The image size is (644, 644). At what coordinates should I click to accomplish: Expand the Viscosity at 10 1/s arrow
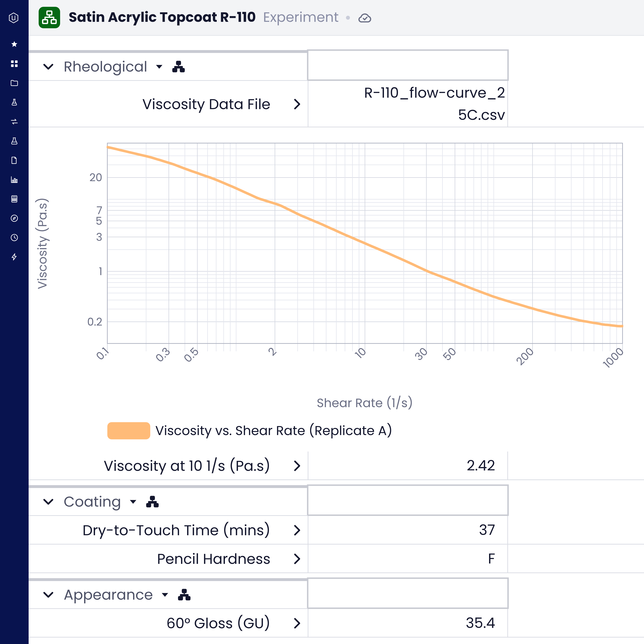coord(297,466)
